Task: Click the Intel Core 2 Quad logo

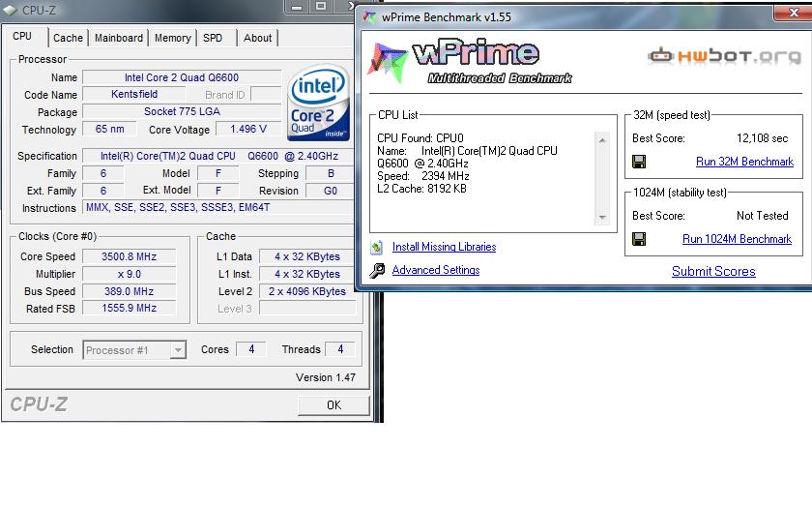Action: [318, 103]
